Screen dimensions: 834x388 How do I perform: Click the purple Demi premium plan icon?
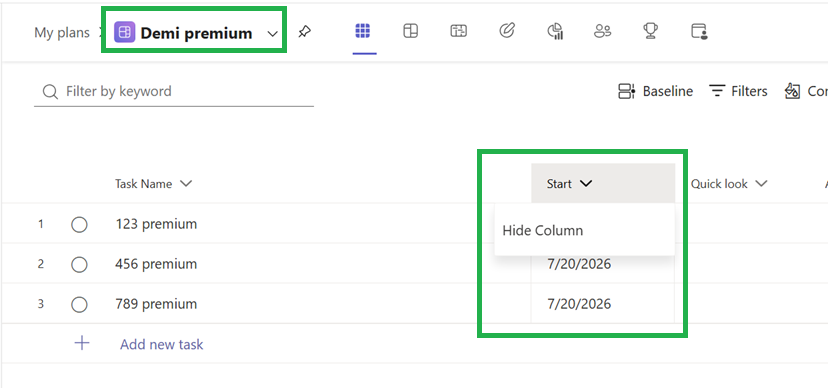tap(124, 32)
